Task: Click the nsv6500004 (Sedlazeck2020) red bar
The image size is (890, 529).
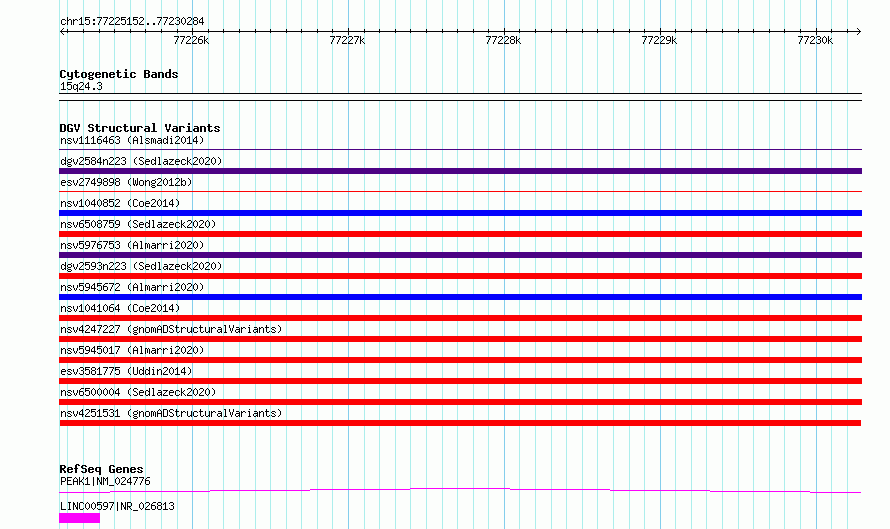Action: (460, 402)
